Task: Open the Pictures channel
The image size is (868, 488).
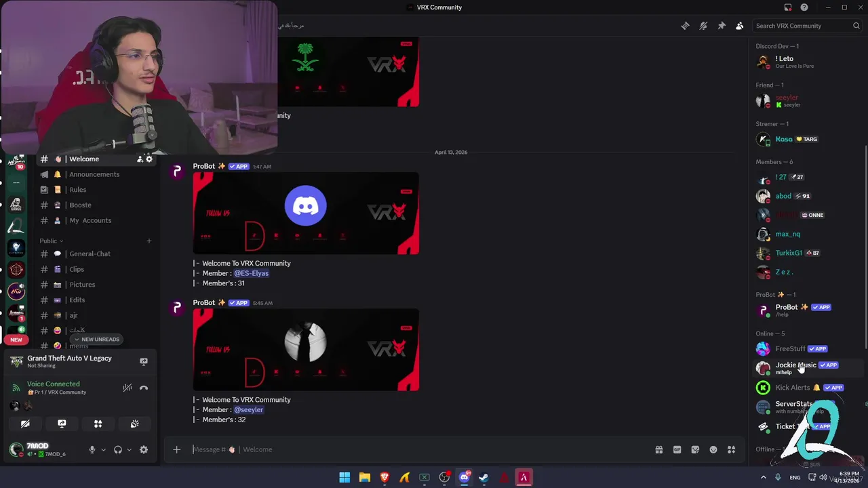Action: 95,285
